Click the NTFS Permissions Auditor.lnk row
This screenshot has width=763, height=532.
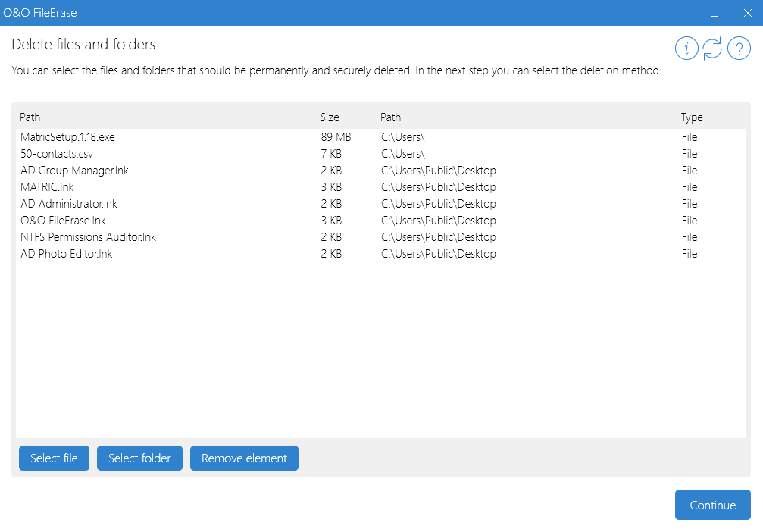click(88, 237)
